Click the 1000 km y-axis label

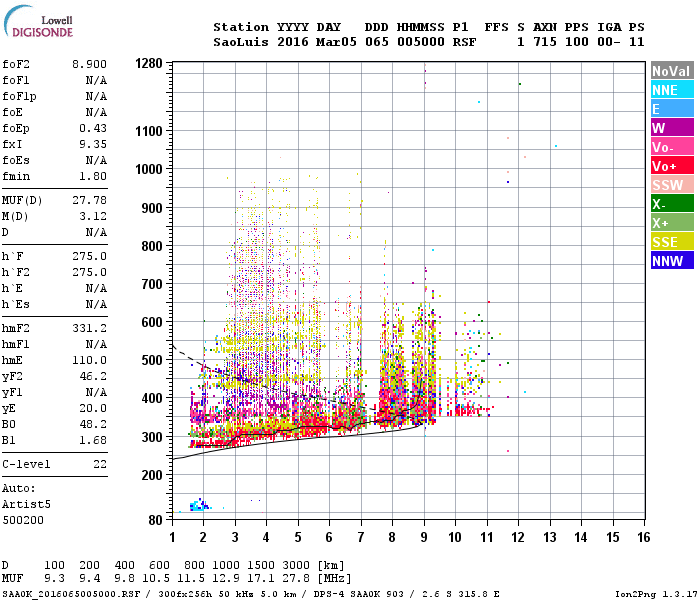pos(149,170)
